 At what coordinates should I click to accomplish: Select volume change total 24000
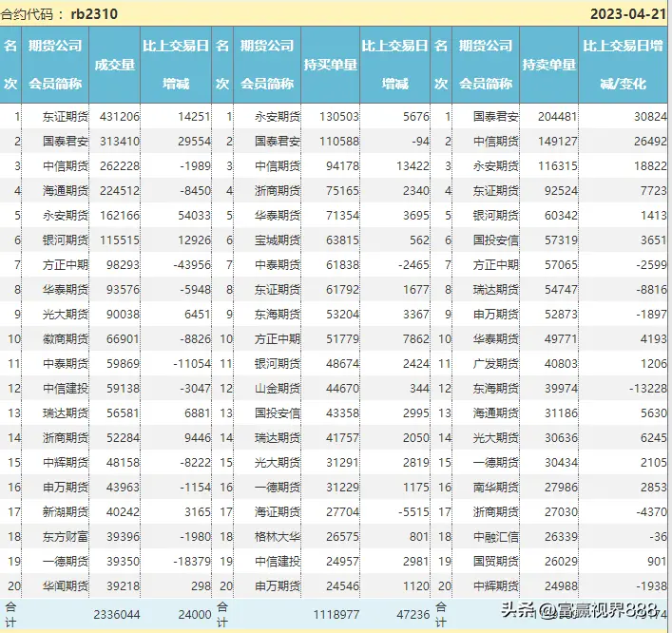(x=195, y=615)
